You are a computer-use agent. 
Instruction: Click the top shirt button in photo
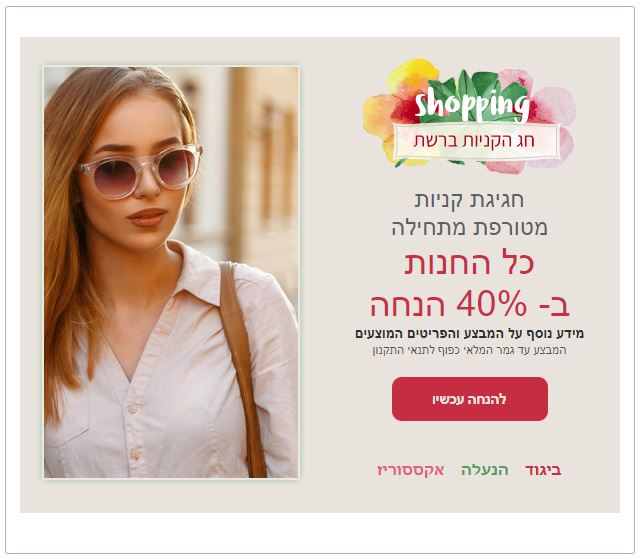(x=132, y=408)
